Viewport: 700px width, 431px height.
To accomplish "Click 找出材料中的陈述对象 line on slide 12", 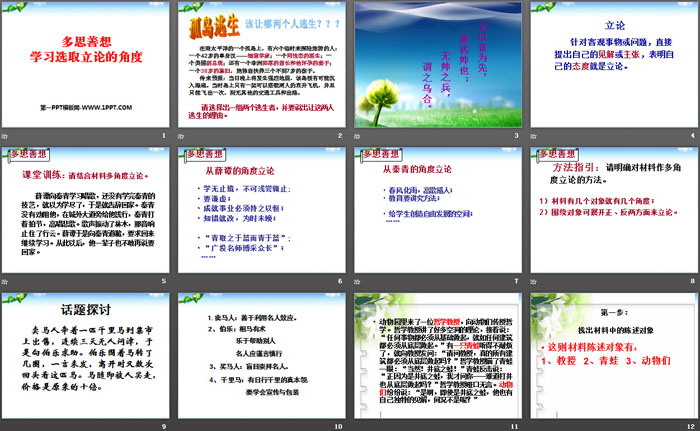I will coord(616,331).
